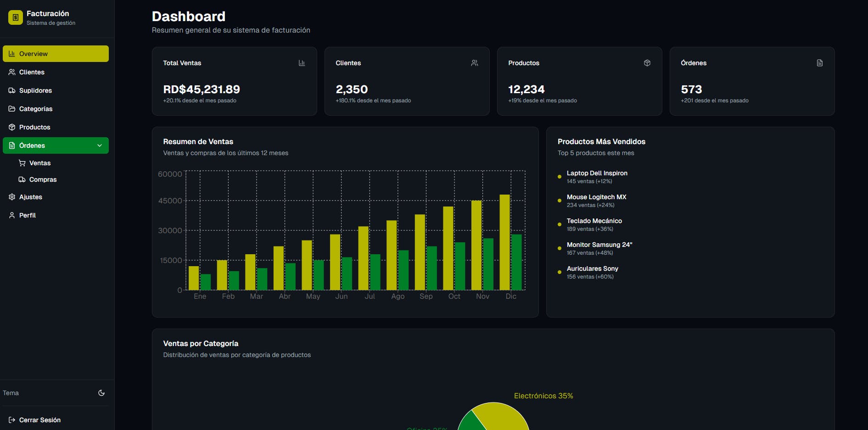Open the Ventas submenu entry
The height and width of the screenshot is (430, 868).
pos(61,163)
